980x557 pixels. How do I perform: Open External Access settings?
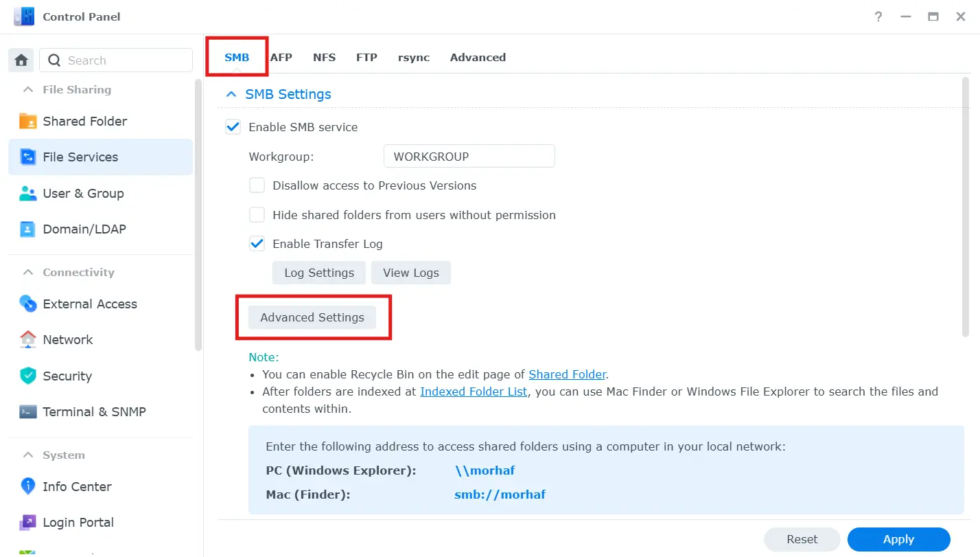27,304
